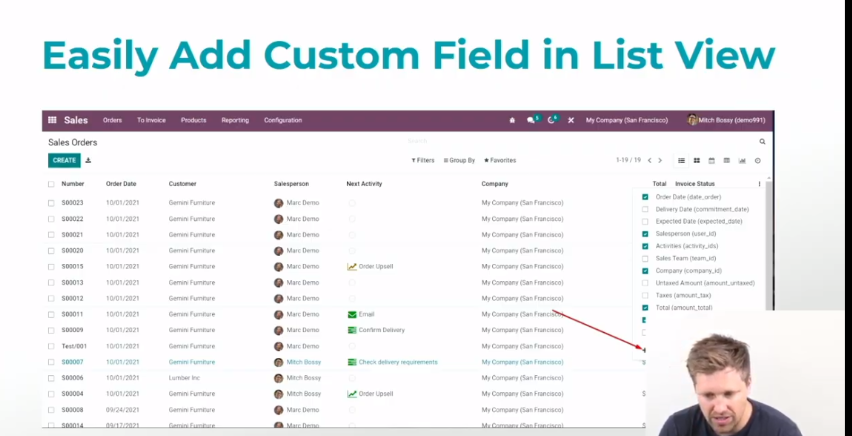Switch to pivot table view icon
Image resolution: width=852 pixels, height=436 pixels.
click(726, 160)
